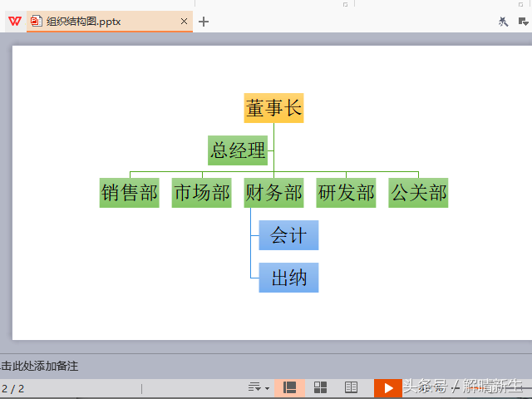532x399 pixels.
Task: Start slideshow with the orange play button
Action: point(388,388)
